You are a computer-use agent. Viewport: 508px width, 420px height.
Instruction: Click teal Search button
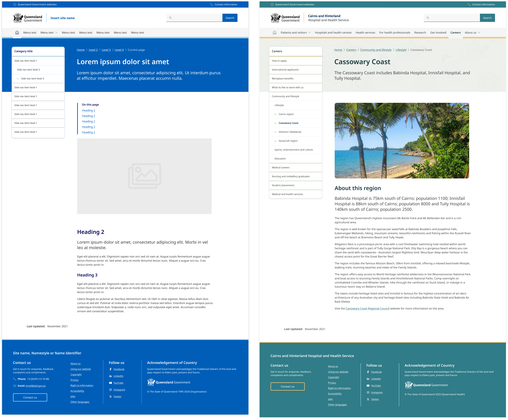click(x=487, y=18)
